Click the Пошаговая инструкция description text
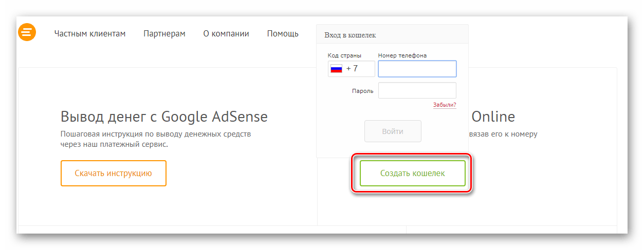Viewport: 644px width, 250px height. click(x=155, y=139)
